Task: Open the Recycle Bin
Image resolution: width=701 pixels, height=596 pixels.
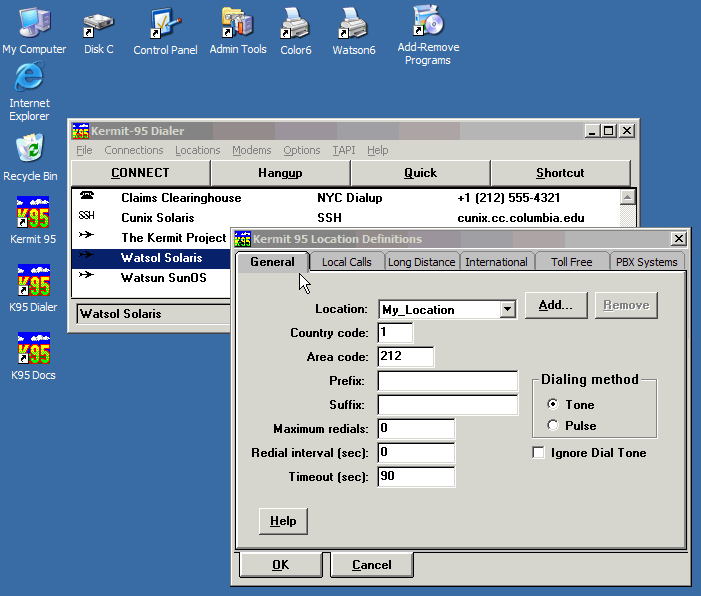Action: (30, 151)
